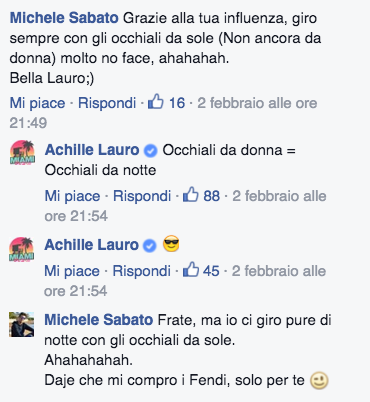Screen dimensions: 370x402
Task: Click Michele Sabato's profile photo on last reply
Action: click(22, 324)
